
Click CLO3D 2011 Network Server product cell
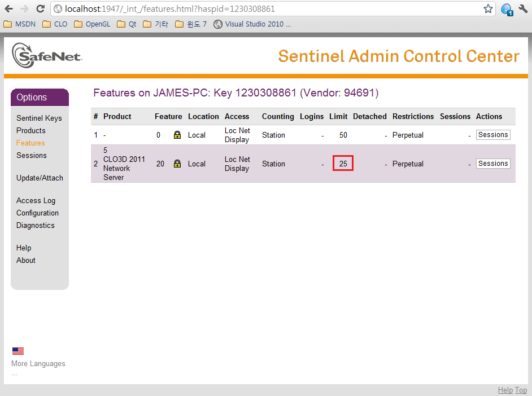click(x=124, y=164)
